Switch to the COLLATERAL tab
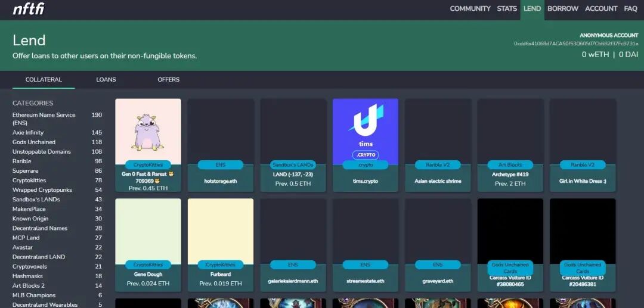This screenshot has height=308, width=644. [44, 80]
